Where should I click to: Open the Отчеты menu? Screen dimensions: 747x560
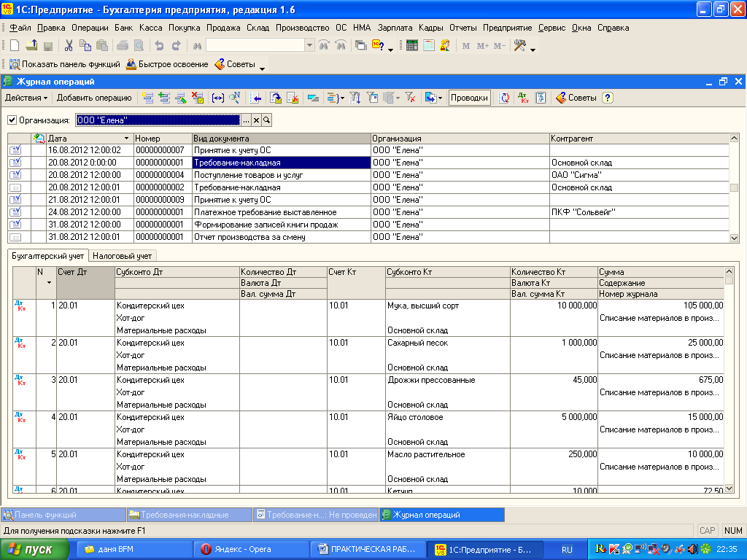(x=463, y=28)
